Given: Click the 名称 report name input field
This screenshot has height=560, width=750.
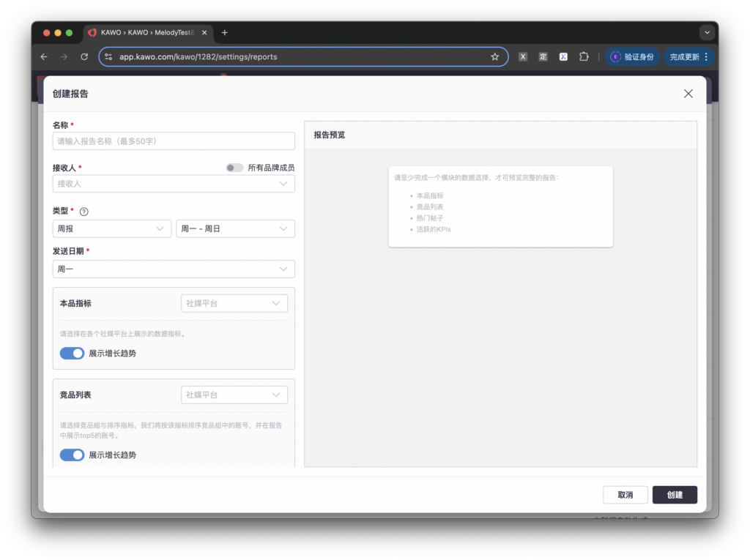Looking at the screenshot, I should (x=174, y=141).
